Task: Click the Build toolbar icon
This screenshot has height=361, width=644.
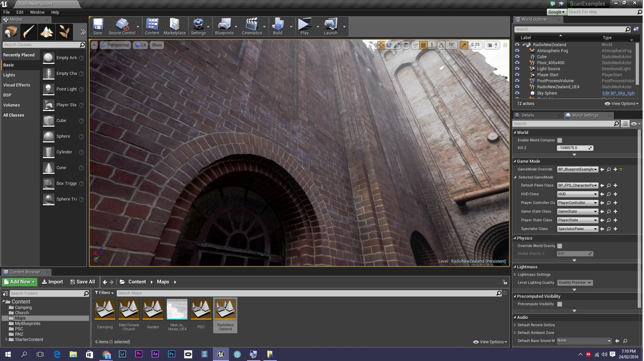Action: (x=277, y=26)
